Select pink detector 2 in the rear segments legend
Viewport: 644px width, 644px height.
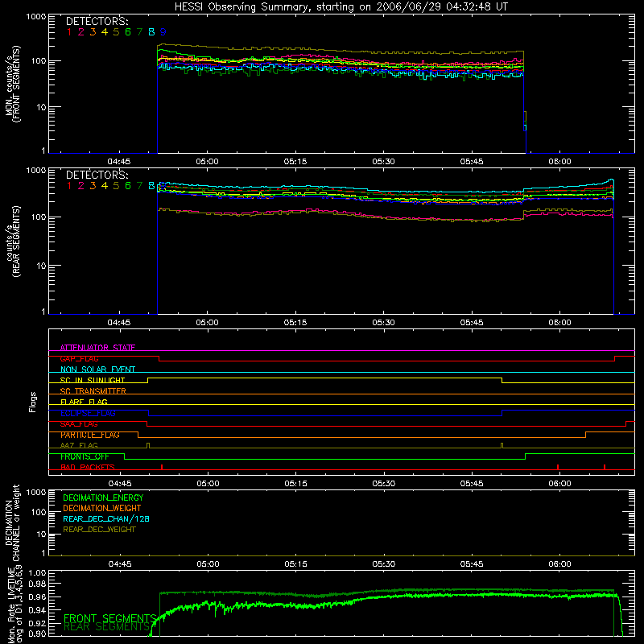[81, 186]
